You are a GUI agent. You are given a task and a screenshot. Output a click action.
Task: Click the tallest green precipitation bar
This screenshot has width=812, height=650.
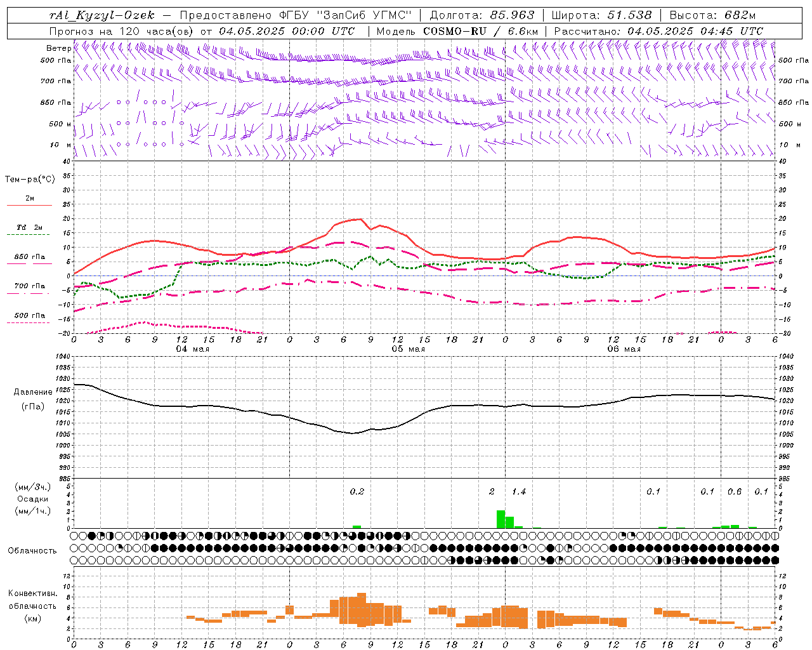tap(501, 519)
